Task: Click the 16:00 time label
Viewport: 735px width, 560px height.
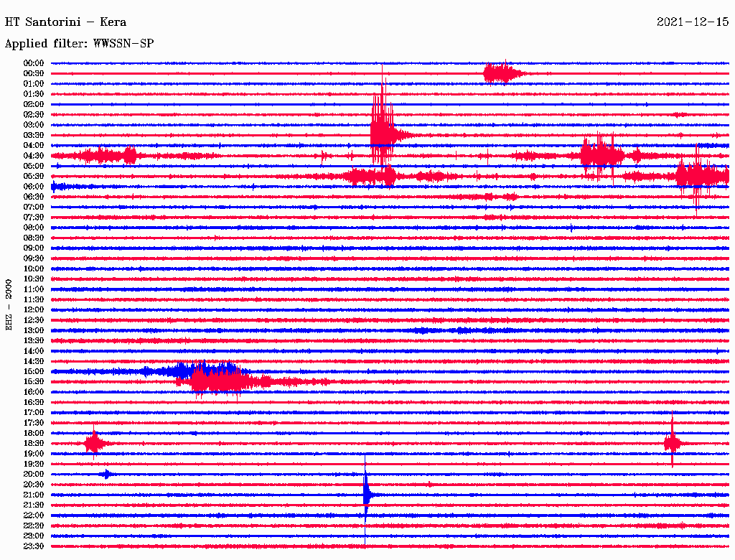Action: point(34,392)
